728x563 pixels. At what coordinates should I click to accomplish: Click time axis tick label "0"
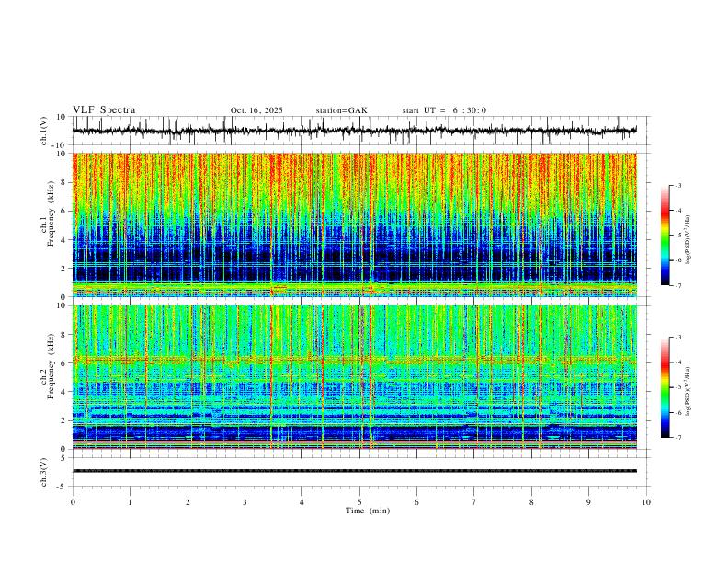[73, 502]
